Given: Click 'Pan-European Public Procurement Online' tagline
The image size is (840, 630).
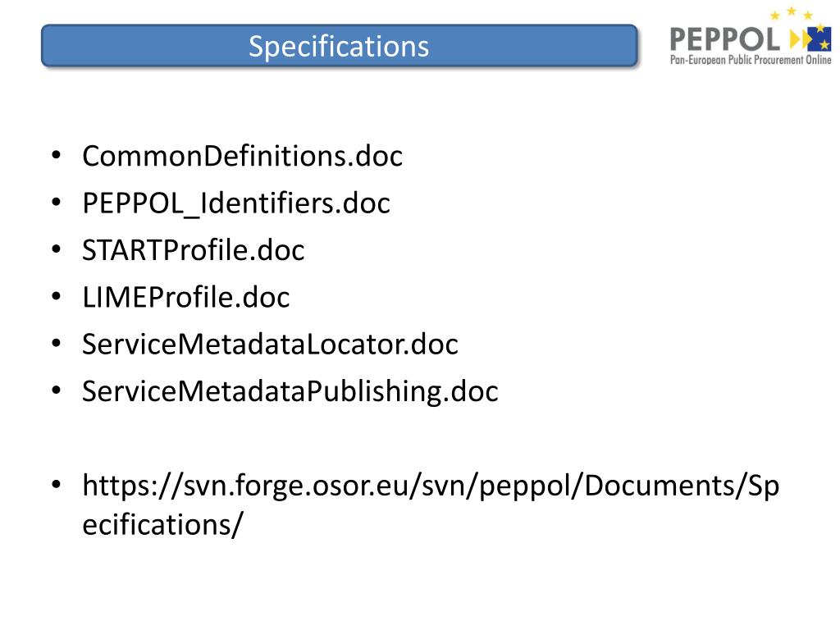Looking at the screenshot, I should coord(751,60).
